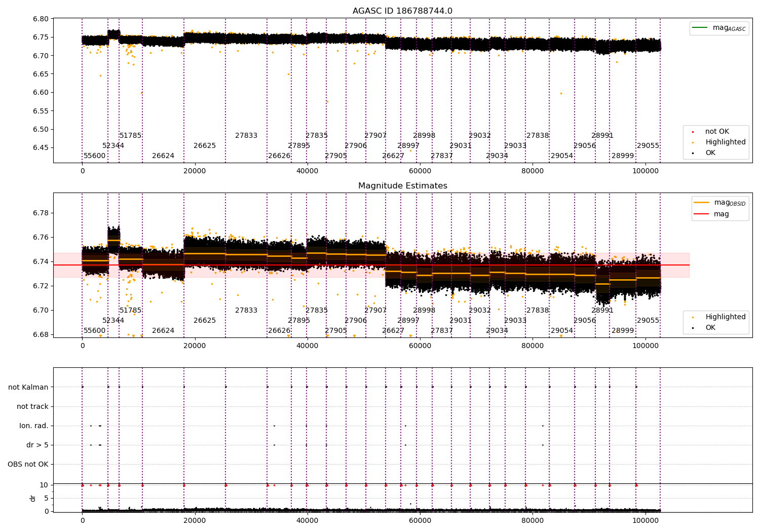Click obsid label 26626 in the AGASC plot
The height and width of the screenshot is (532, 760).
(280, 156)
